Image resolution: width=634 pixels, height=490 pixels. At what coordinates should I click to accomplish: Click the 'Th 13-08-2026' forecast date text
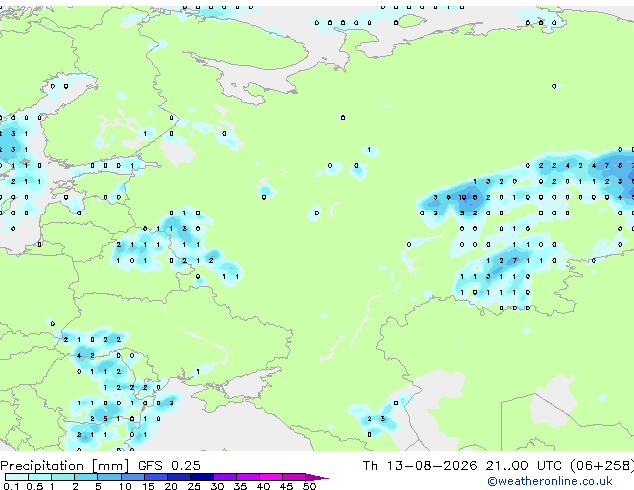coord(420,466)
